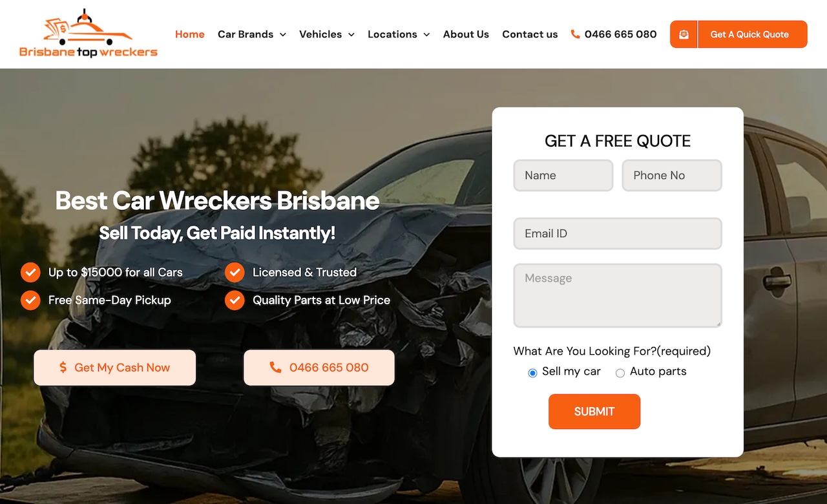This screenshot has width=827, height=504.
Task: Go to the About Us page
Action: [x=466, y=34]
